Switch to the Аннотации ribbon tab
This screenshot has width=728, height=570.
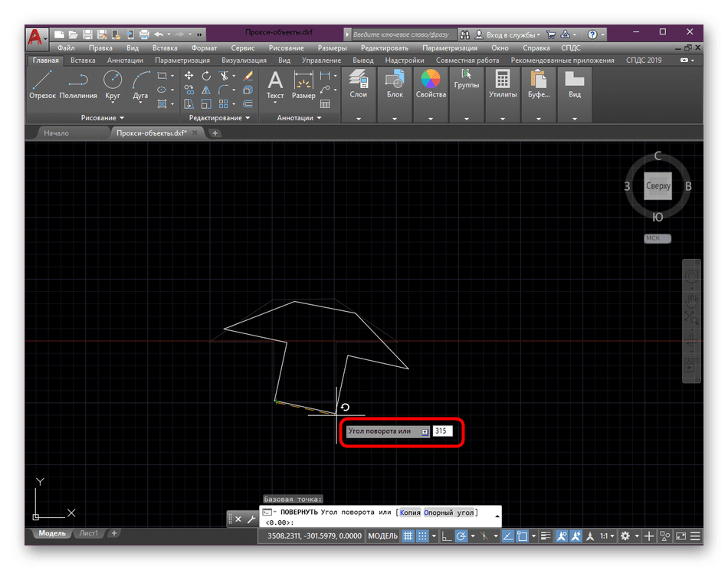[125, 61]
